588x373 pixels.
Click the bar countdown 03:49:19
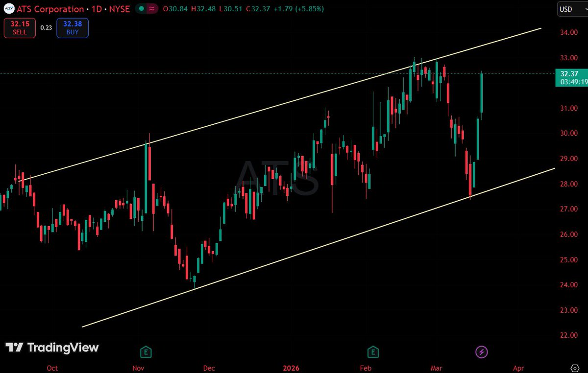click(x=573, y=82)
